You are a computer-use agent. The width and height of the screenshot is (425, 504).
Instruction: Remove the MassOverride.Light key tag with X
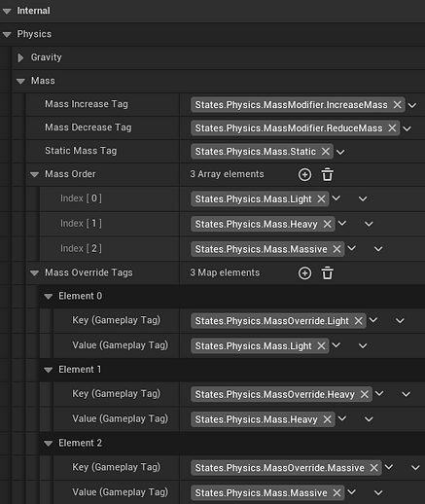click(x=358, y=321)
